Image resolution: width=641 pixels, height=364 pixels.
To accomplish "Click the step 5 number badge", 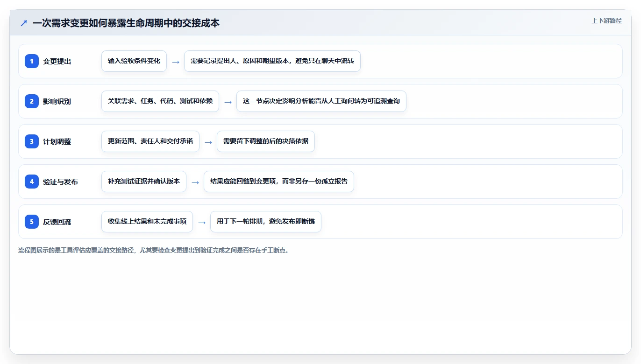I will click(x=32, y=222).
